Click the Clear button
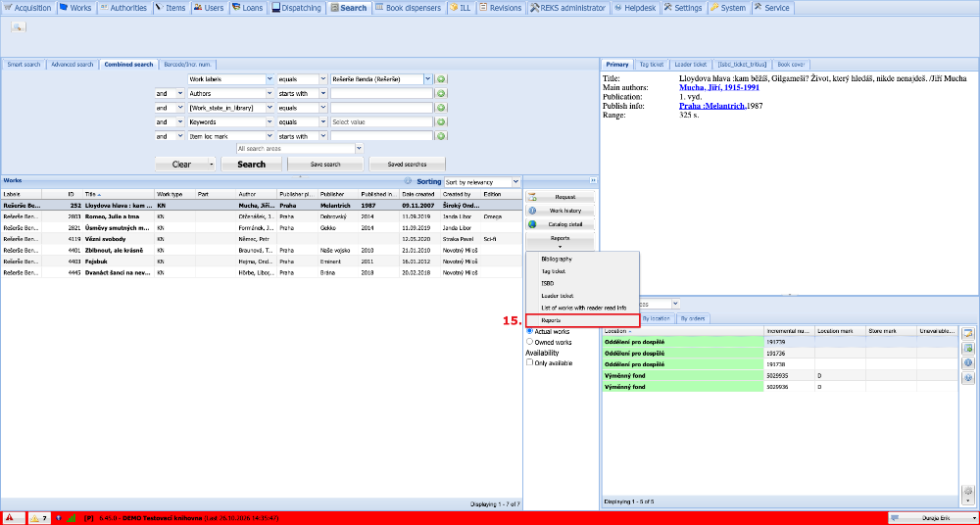The image size is (980, 525). pos(181,165)
